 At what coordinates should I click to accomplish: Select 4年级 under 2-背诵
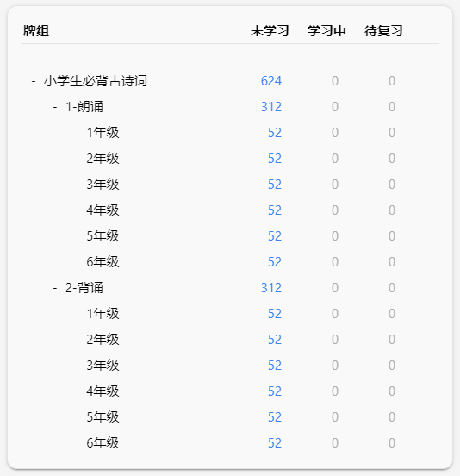(x=103, y=391)
